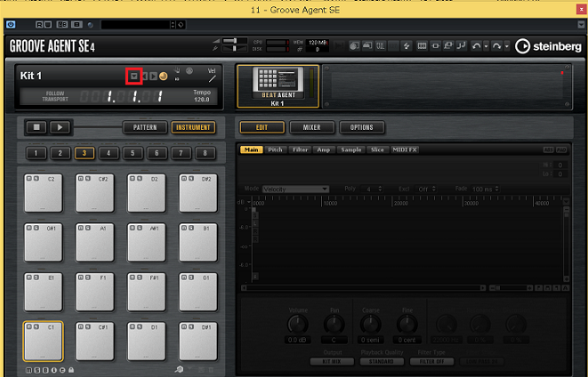The image size is (588, 377).
Task: Click the Volume knob
Action: pyautogui.click(x=297, y=325)
